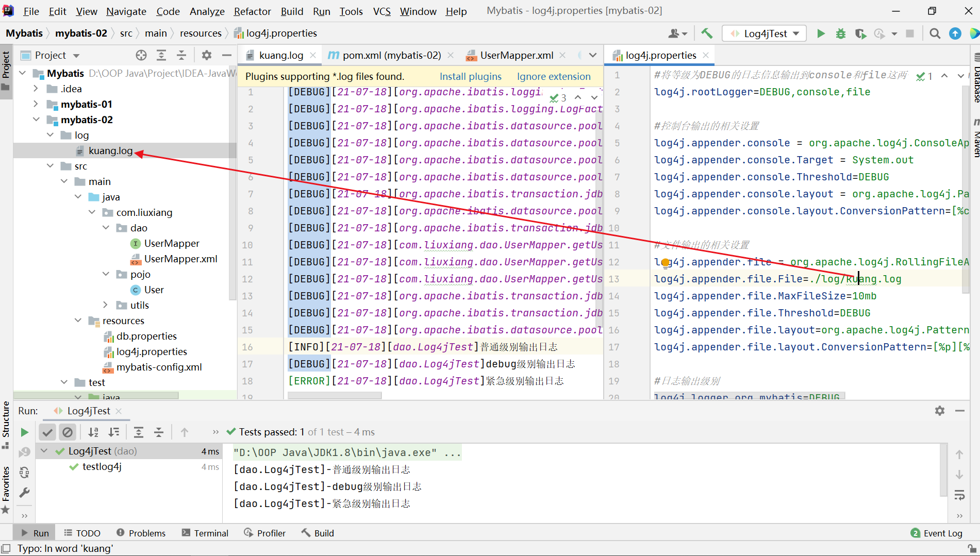Screen dimensions: 980x556
Task: Open the TODO tool window
Action: 82,533
